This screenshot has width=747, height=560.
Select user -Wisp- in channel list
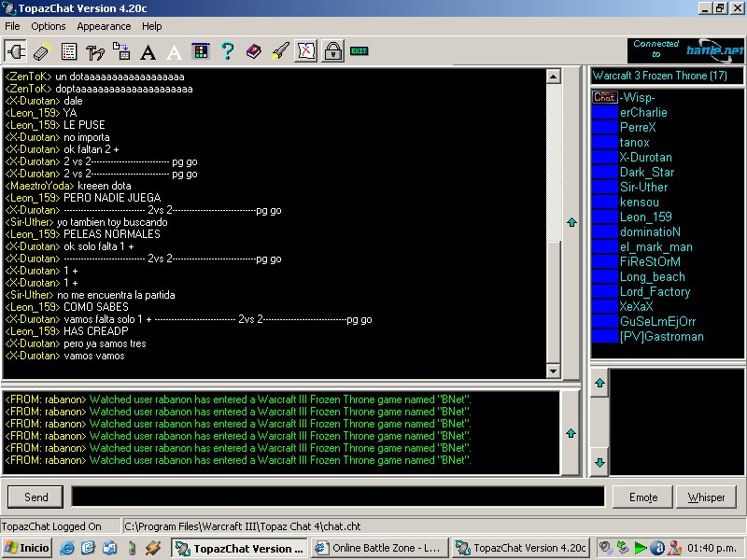point(638,98)
